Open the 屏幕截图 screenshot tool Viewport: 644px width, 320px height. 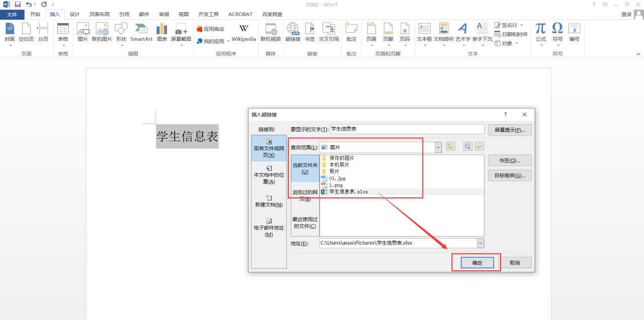point(181,34)
